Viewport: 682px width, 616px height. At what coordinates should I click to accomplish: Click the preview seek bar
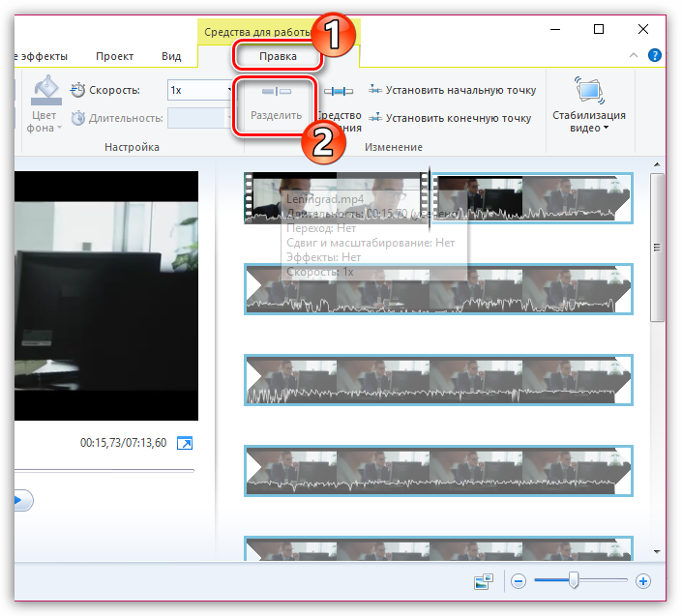pos(104,470)
